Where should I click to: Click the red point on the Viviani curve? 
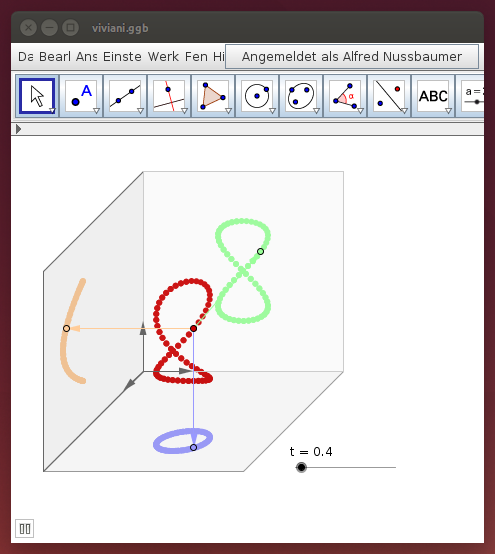[193, 329]
